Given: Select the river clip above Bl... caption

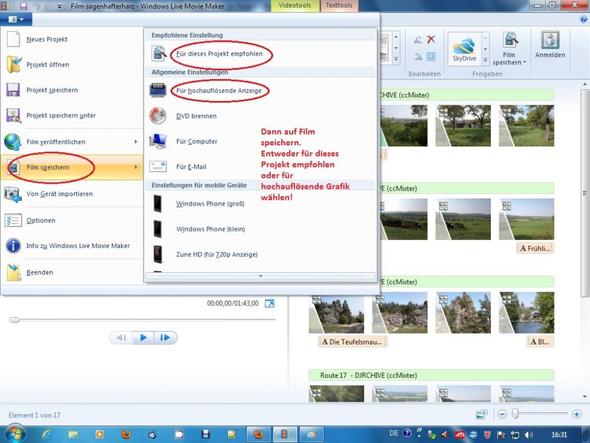Looking at the screenshot, I should coord(526,312).
